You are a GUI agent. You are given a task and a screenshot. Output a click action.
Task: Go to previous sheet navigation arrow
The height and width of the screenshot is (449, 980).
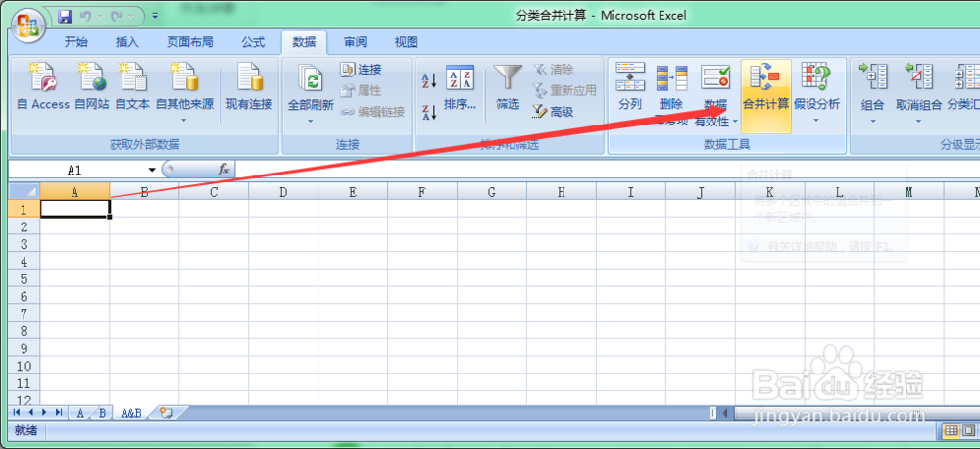29,412
